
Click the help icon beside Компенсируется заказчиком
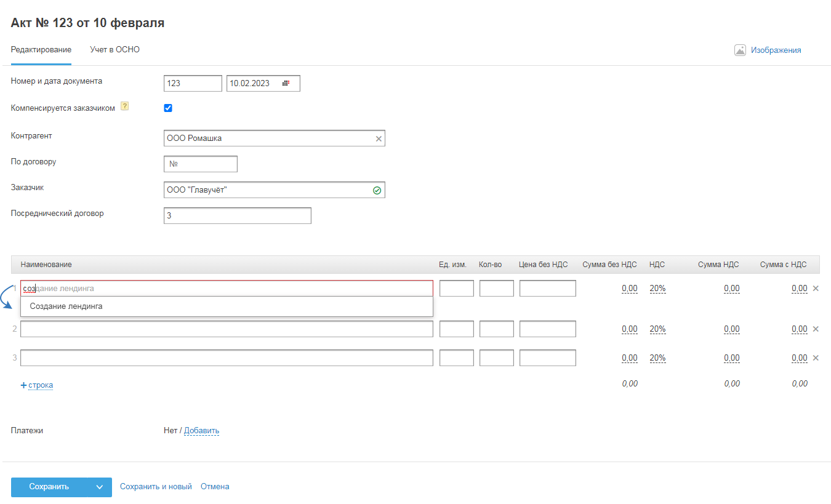coord(124,106)
